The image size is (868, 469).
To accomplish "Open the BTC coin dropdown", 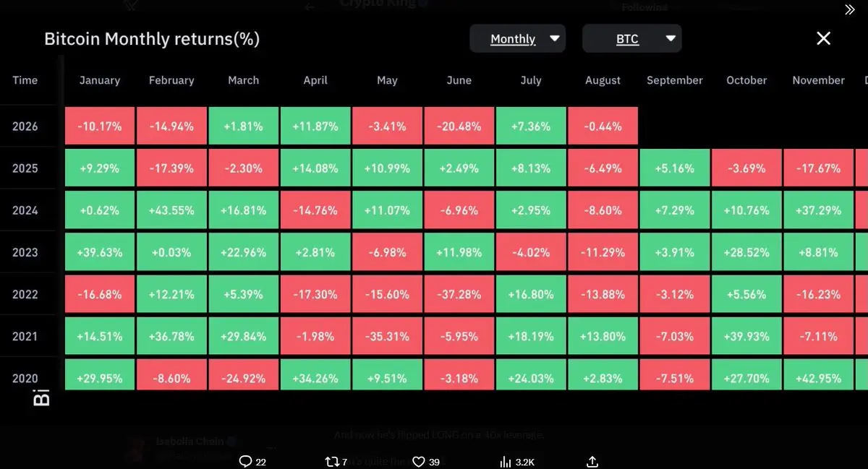I will pos(631,39).
